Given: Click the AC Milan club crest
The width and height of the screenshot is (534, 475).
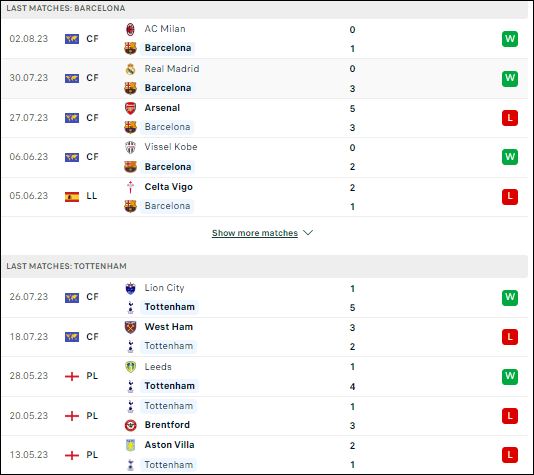Looking at the screenshot, I should click(130, 29).
